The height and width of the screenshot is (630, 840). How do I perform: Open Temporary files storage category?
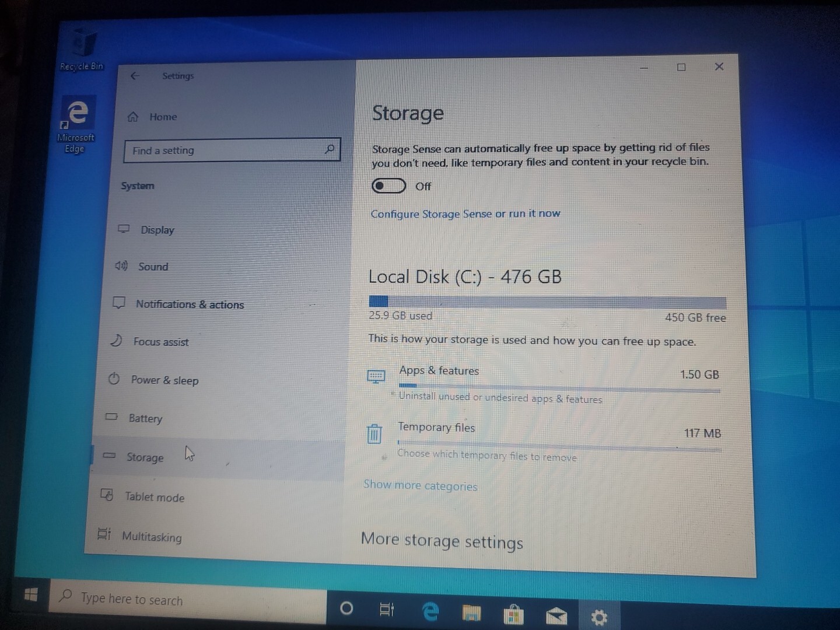point(544,442)
